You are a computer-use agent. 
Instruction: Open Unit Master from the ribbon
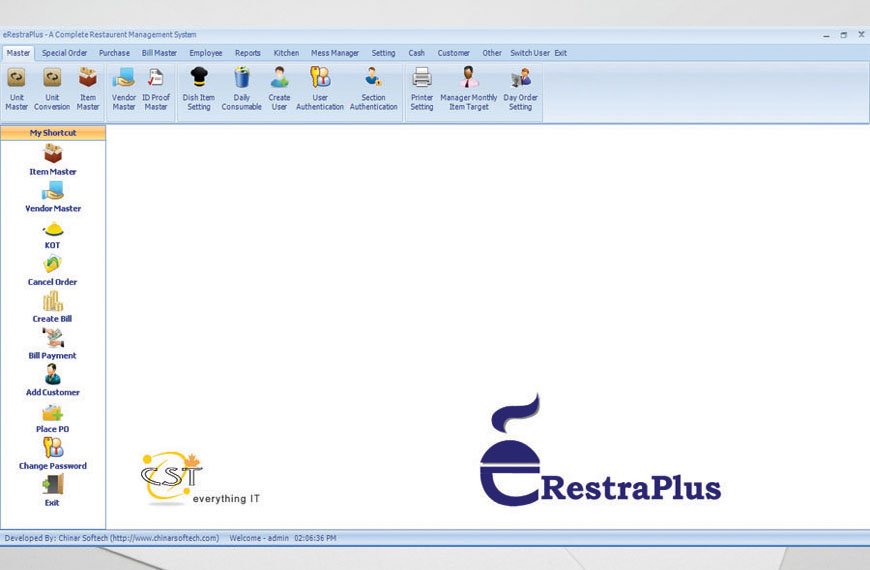tap(17, 89)
